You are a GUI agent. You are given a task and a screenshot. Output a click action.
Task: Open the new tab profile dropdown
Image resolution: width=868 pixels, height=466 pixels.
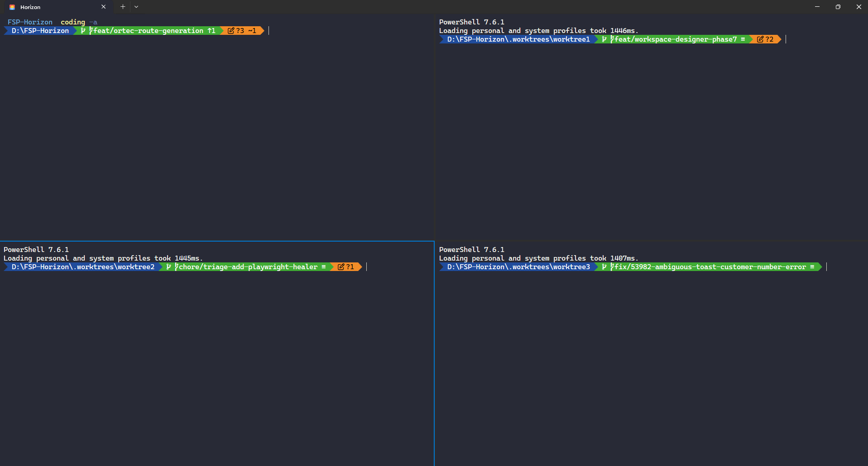(x=136, y=7)
